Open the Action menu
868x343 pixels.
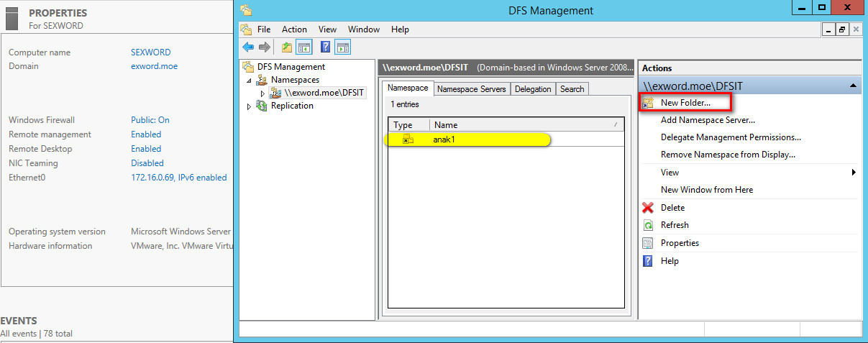pos(294,29)
